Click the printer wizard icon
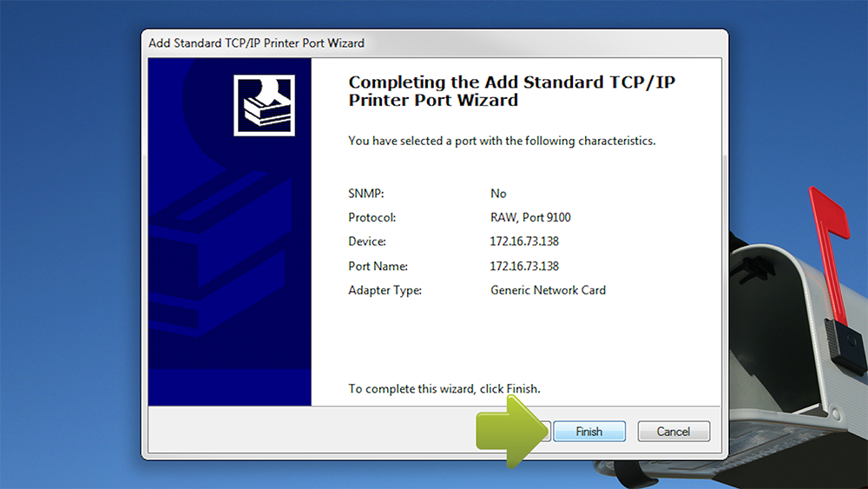Screen dimensions: 868x489 264,105
